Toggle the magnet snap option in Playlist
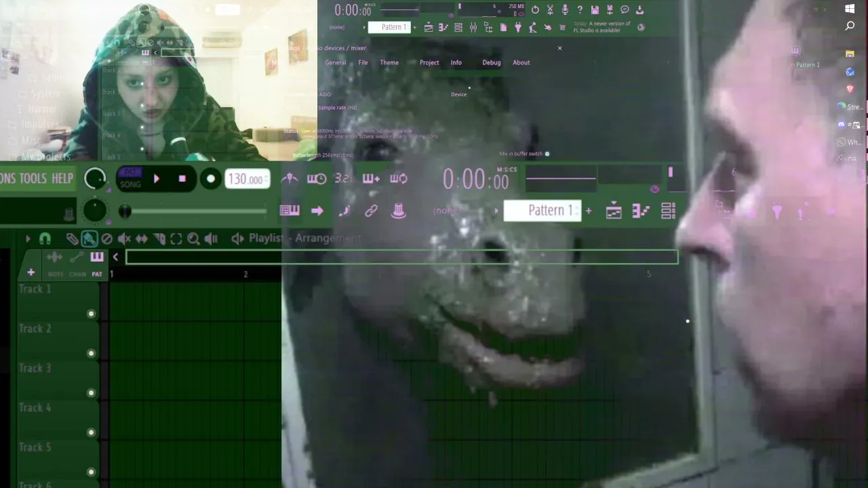This screenshot has height=488, width=868. tap(45, 239)
